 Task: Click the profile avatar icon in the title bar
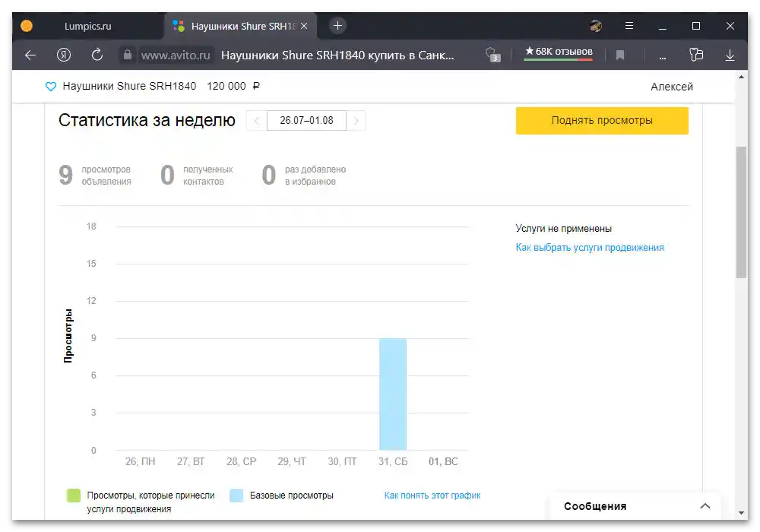click(x=596, y=26)
